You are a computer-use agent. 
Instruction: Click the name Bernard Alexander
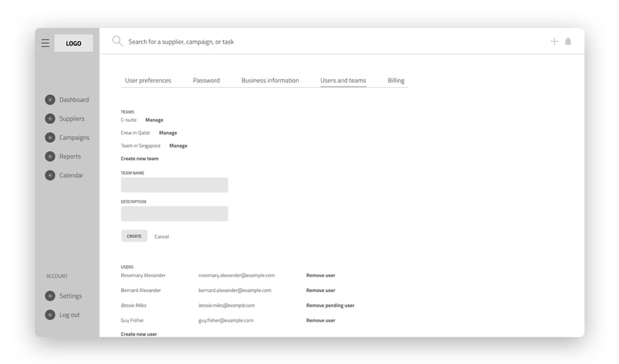click(x=141, y=290)
